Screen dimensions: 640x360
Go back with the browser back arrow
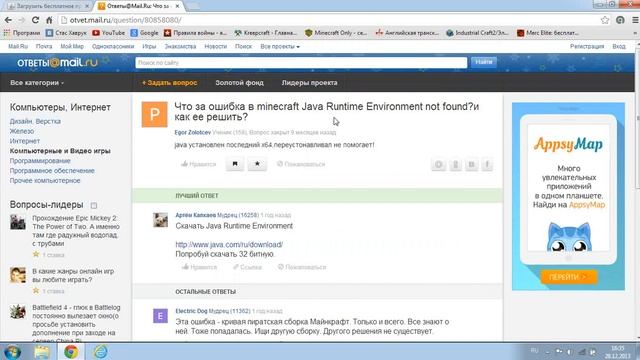(8, 20)
